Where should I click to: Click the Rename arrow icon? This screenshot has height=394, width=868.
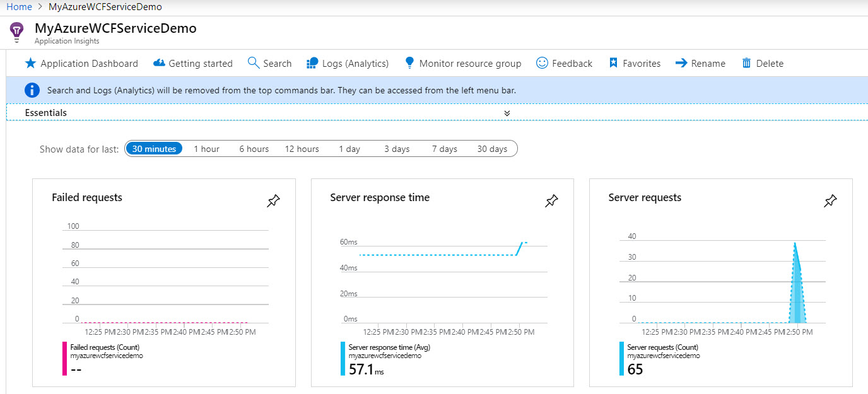tap(681, 63)
